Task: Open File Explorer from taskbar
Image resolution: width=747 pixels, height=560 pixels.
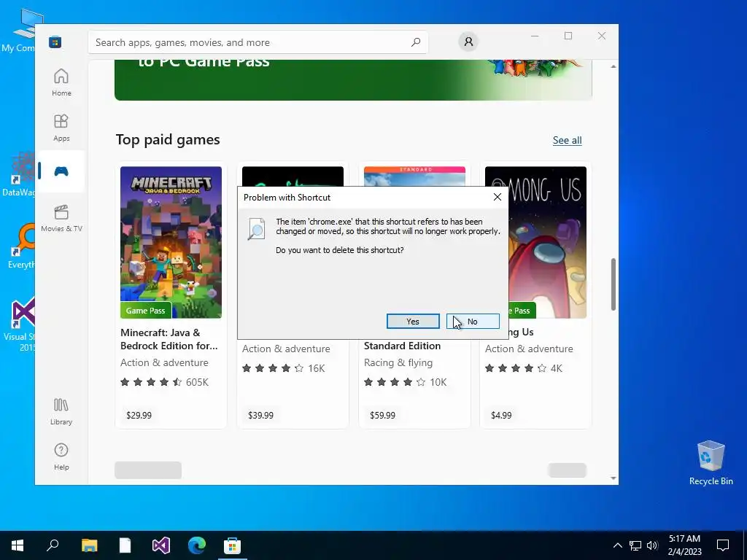Action: (x=89, y=545)
